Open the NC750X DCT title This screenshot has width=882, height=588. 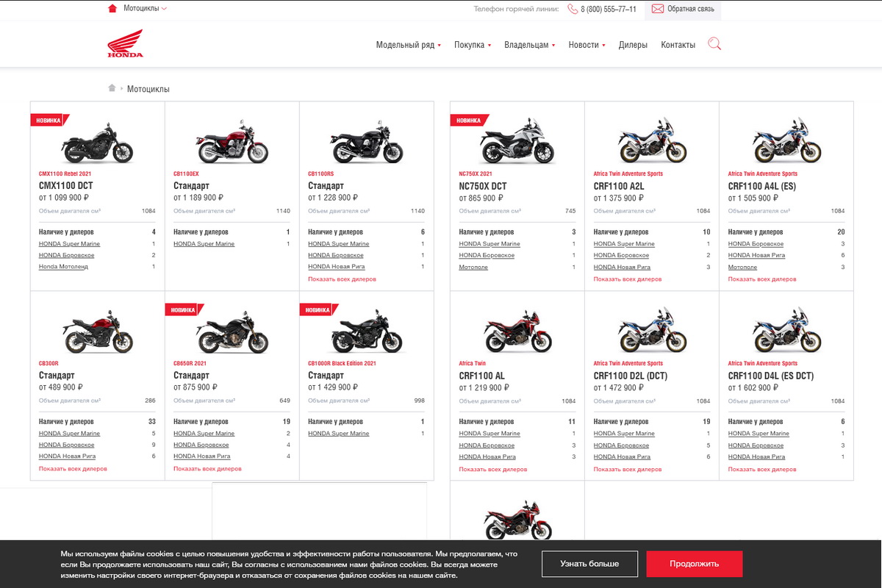483,186
